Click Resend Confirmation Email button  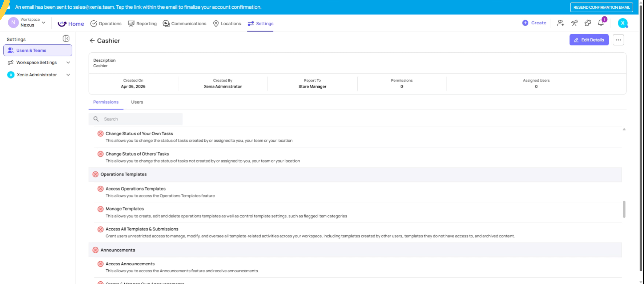[x=601, y=7]
